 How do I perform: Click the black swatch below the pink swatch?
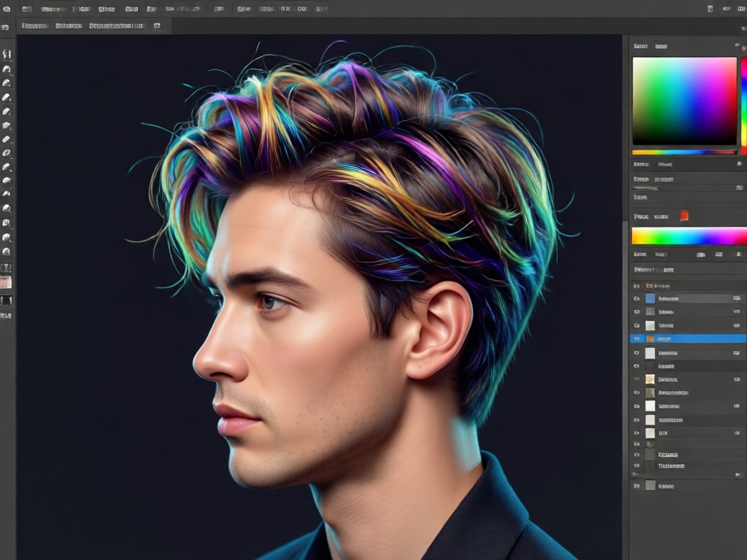point(6,300)
